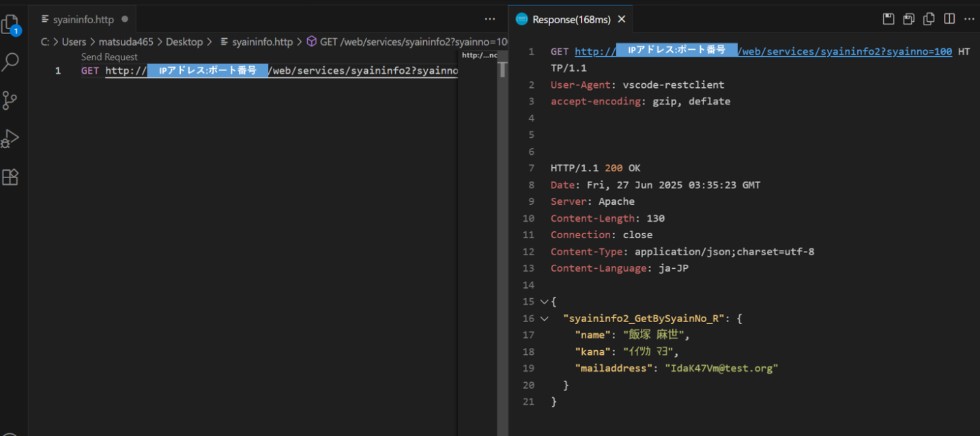Click the Connection: close line

[601, 235]
